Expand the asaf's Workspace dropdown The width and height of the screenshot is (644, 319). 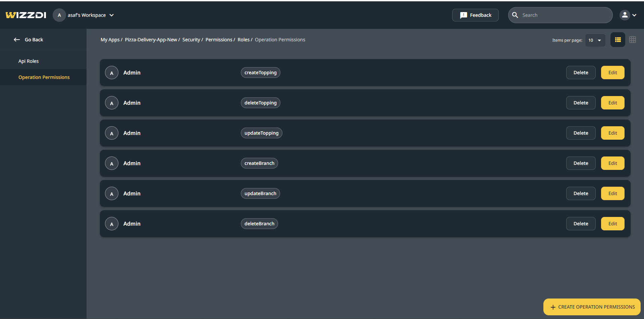click(112, 15)
